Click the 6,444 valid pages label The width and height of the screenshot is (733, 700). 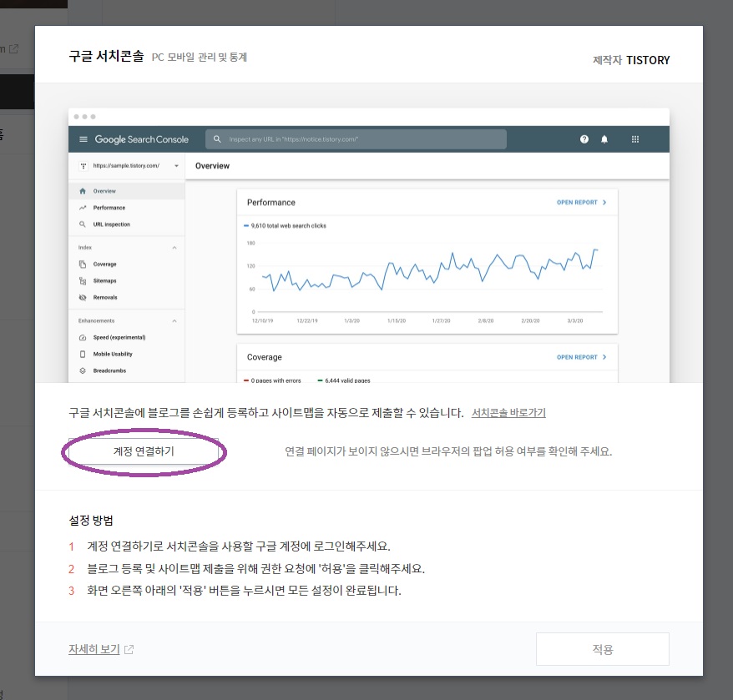(x=347, y=380)
